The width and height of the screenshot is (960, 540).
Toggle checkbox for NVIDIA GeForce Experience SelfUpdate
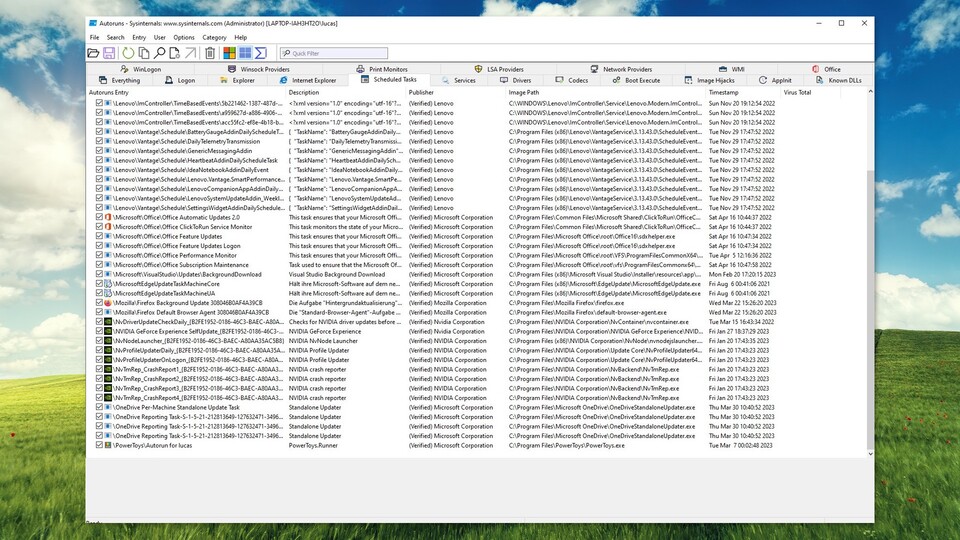point(100,331)
